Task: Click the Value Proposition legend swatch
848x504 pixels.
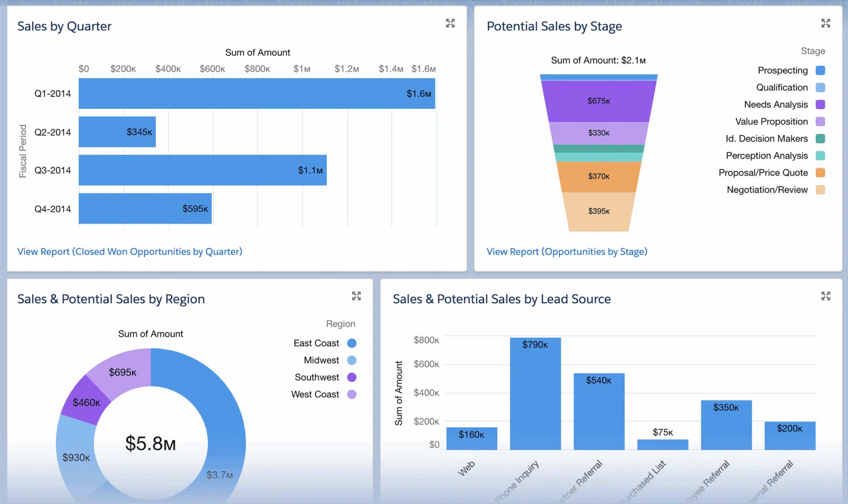Action: point(820,122)
